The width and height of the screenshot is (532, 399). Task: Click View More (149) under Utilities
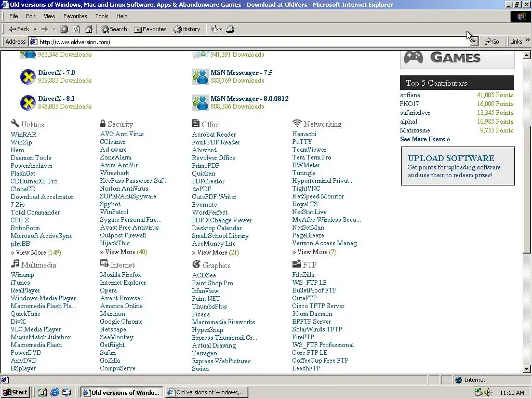tap(36, 252)
